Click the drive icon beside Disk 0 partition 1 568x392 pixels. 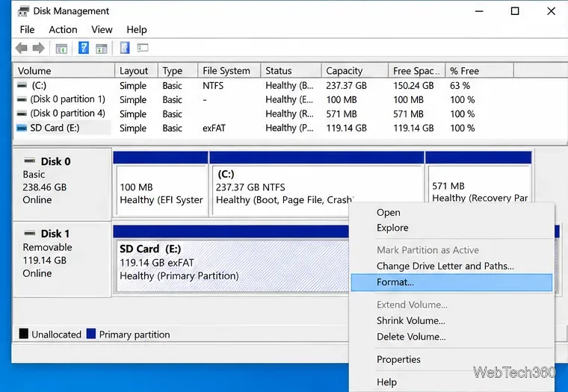[22, 99]
